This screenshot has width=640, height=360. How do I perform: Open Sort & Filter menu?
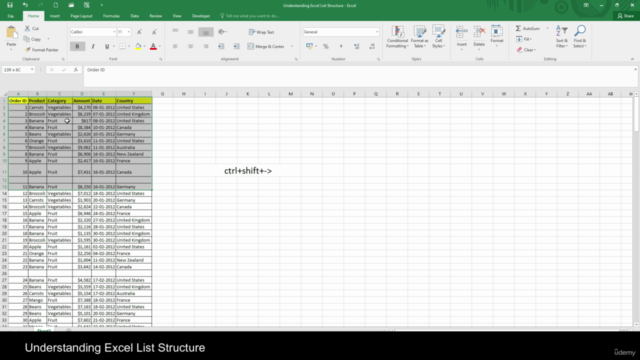562,37
